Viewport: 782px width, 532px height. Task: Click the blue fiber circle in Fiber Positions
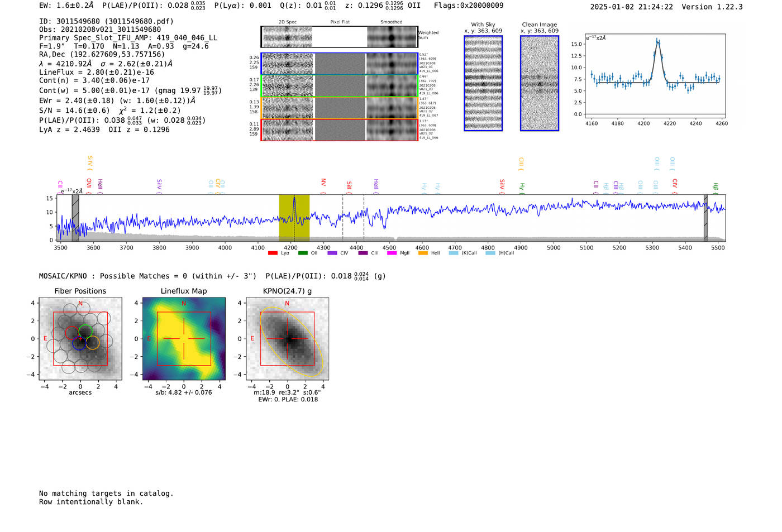(79, 343)
